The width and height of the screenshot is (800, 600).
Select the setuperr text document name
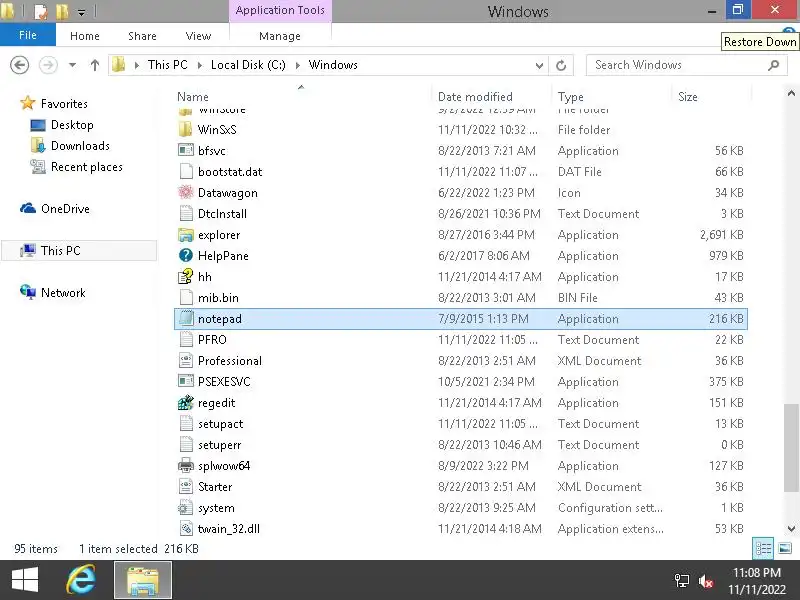coord(219,445)
